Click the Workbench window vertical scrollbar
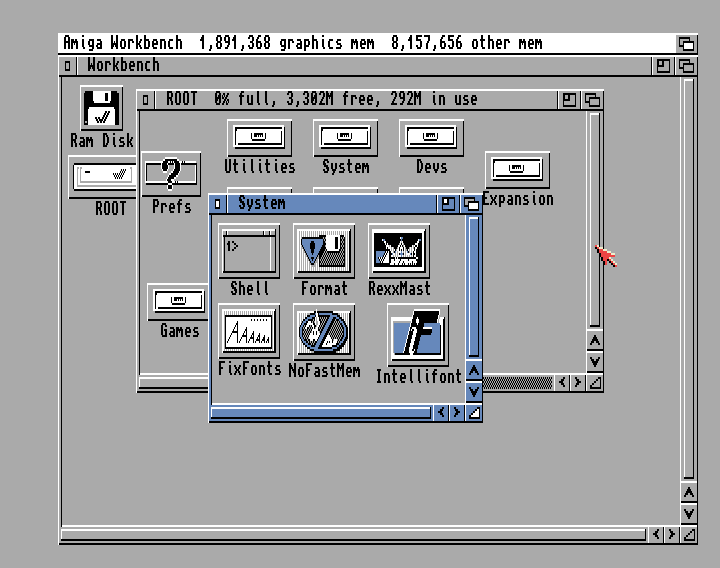The width and height of the screenshot is (720, 568). coord(689,280)
